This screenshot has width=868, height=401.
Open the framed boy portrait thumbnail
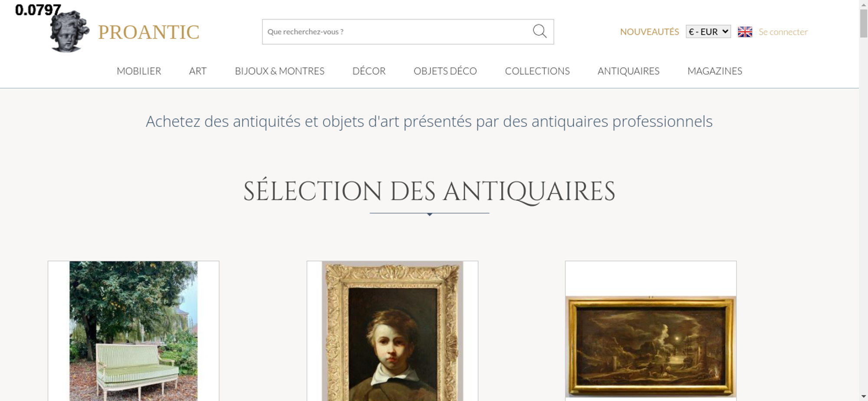pyautogui.click(x=392, y=331)
